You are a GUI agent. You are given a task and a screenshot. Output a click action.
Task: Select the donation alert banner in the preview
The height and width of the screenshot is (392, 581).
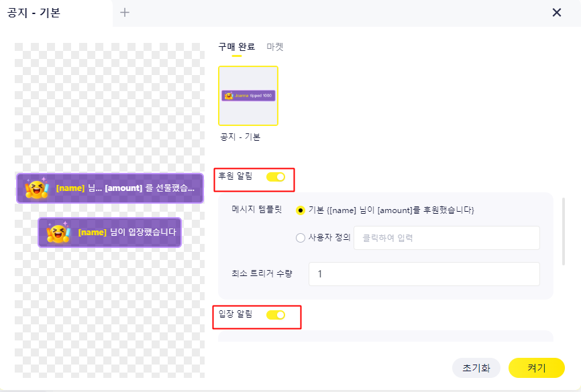click(109, 188)
